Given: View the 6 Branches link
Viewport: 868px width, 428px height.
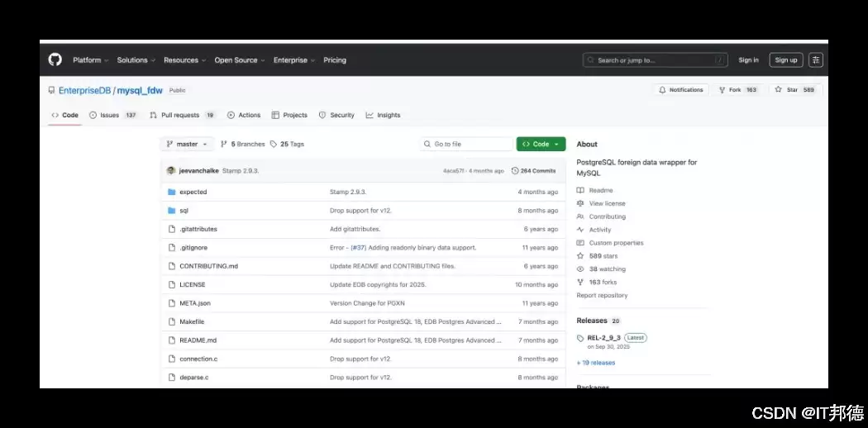Looking at the screenshot, I should click(x=242, y=144).
